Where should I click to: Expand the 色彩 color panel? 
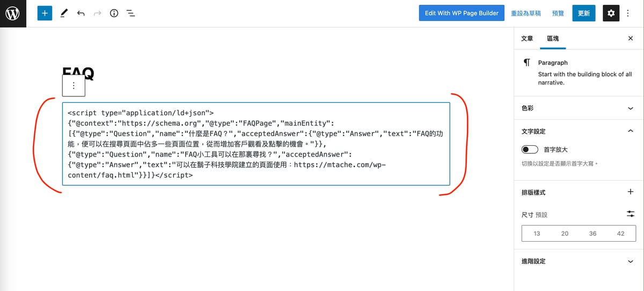(x=631, y=108)
